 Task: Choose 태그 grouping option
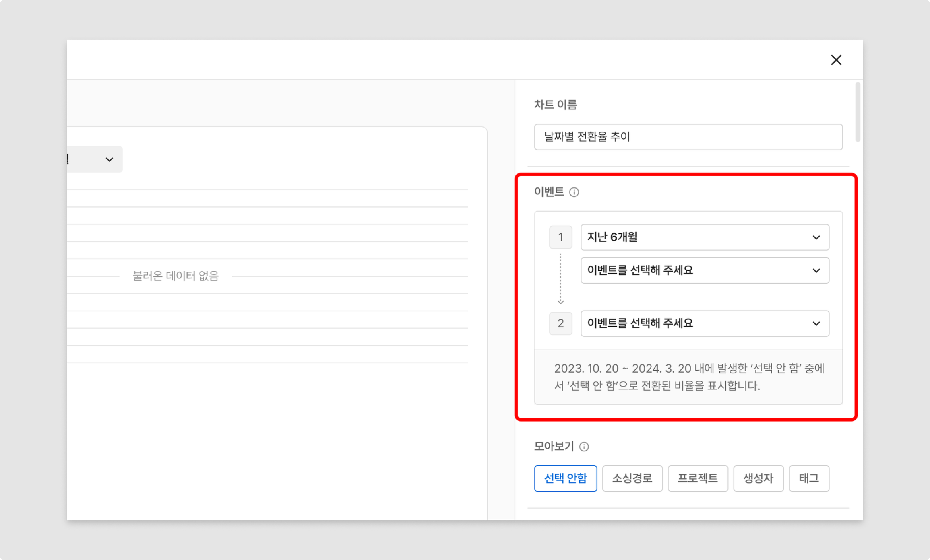click(x=809, y=478)
